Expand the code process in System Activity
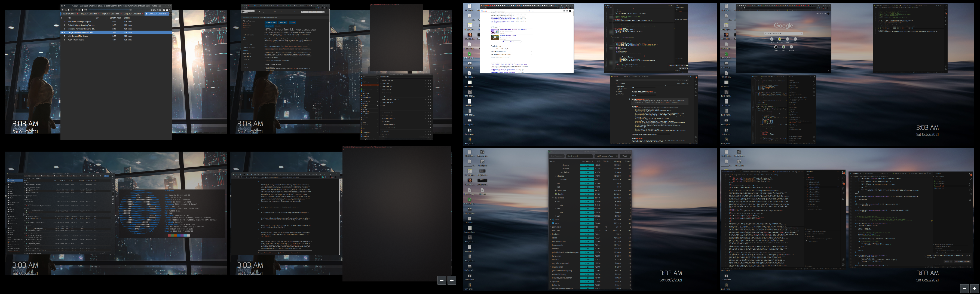The image size is (980, 294). click(x=550, y=220)
